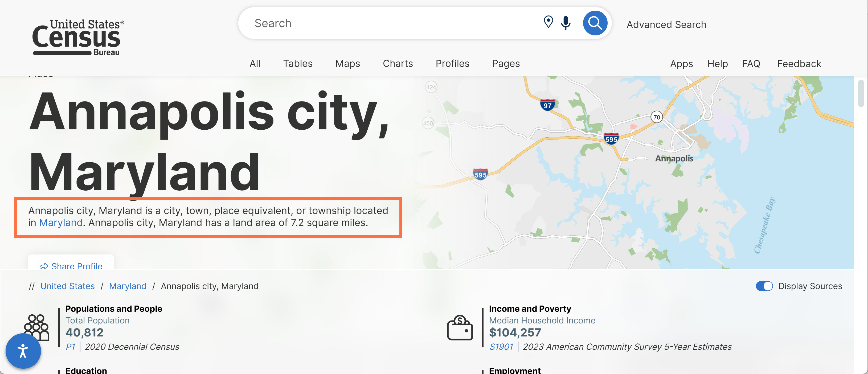
Task: Open the accessibility widget icon
Action: (x=23, y=351)
